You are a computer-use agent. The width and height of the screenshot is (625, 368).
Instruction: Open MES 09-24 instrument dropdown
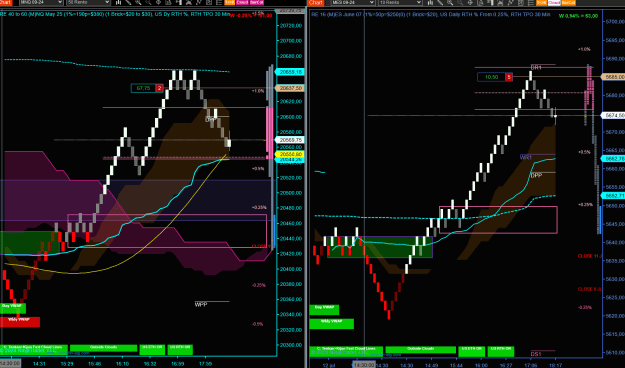[353, 2]
